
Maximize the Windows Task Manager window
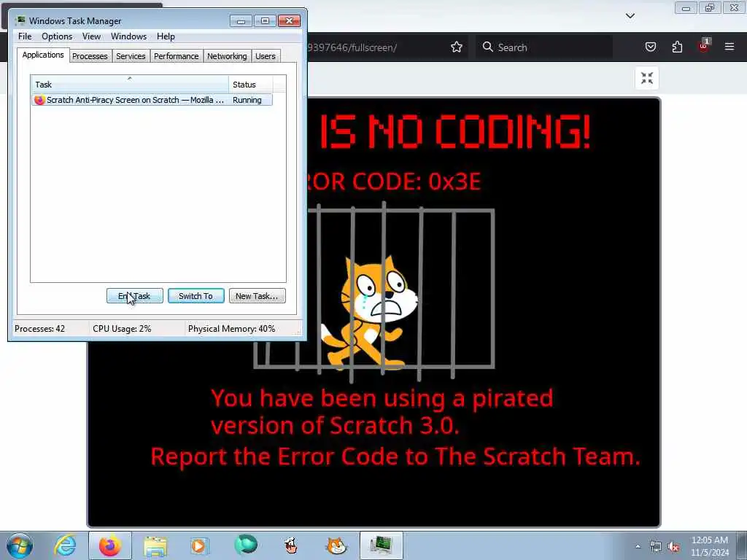[265, 21]
